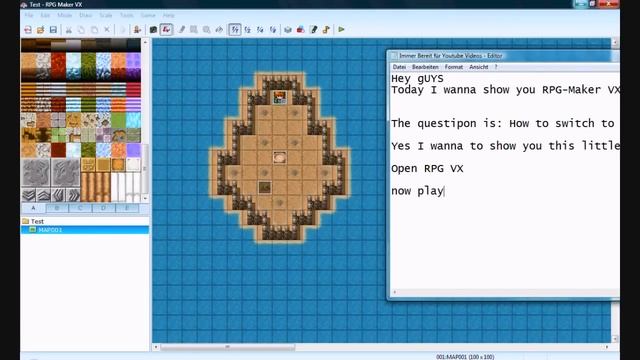Open the Help menu in RPG Maker
This screenshot has width=640, height=360.
[169, 15]
